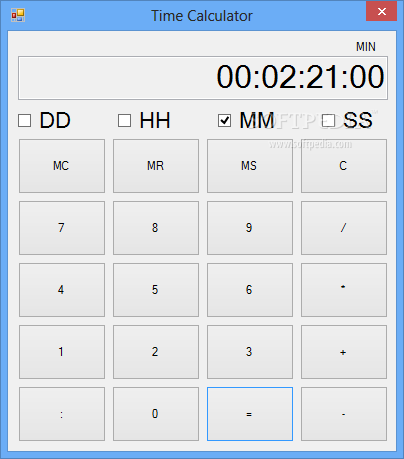Check the SS seconds checkbox
Screen dimensions: 404x459
(328, 121)
